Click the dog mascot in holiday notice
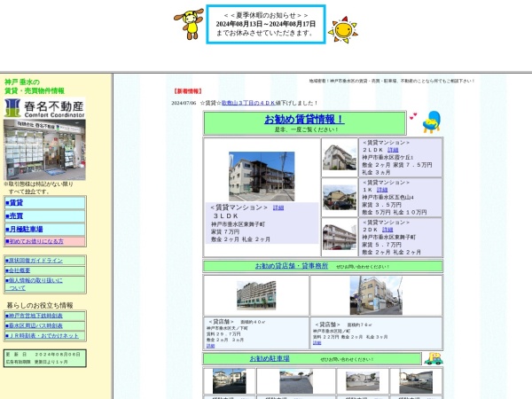This screenshot has width=532, height=399. [x=189, y=24]
